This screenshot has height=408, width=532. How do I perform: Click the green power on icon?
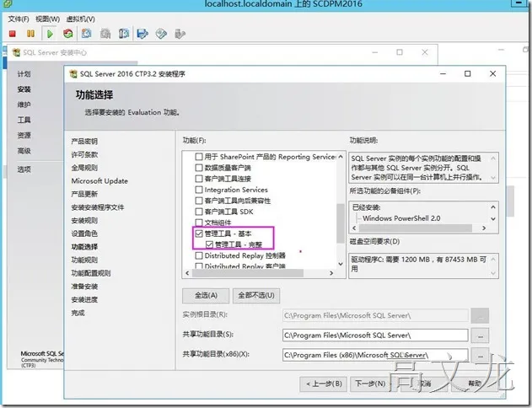coord(50,34)
